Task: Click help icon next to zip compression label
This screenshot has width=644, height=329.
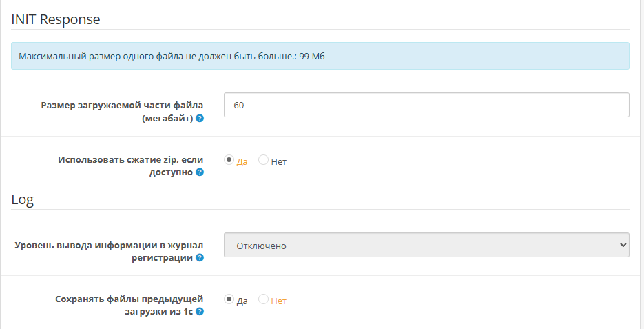Action: [200, 172]
